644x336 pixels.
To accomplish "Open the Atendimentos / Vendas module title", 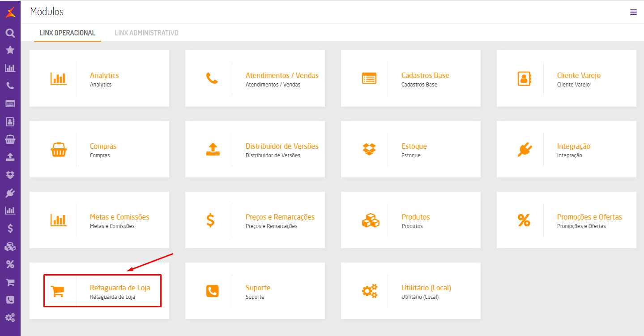I will pyautogui.click(x=282, y=75).
